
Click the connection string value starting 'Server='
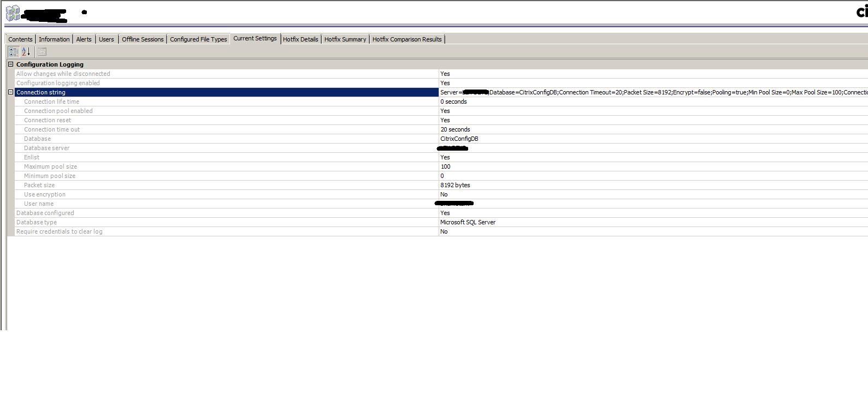coord(653,92)
